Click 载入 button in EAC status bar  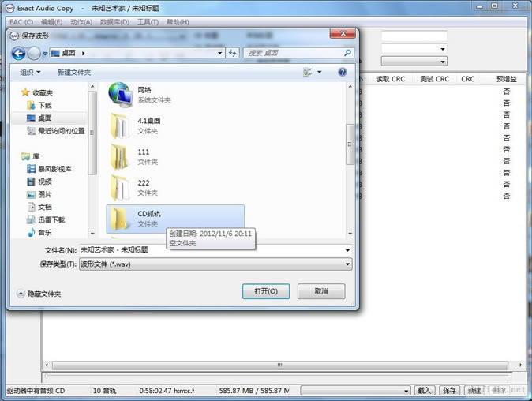(424, 391)
